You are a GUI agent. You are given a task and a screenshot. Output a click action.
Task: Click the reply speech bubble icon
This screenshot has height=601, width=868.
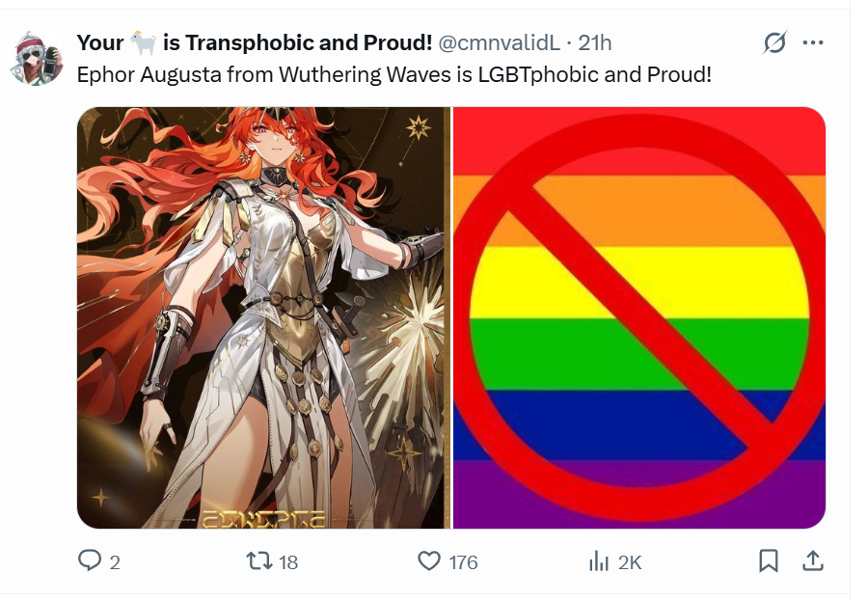pos(90,560)
